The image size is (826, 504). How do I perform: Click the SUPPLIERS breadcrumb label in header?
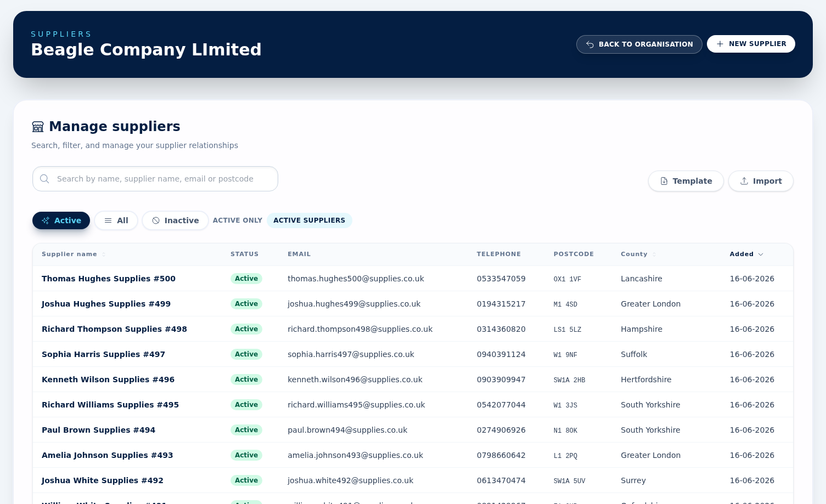click(x=61, y=34)
